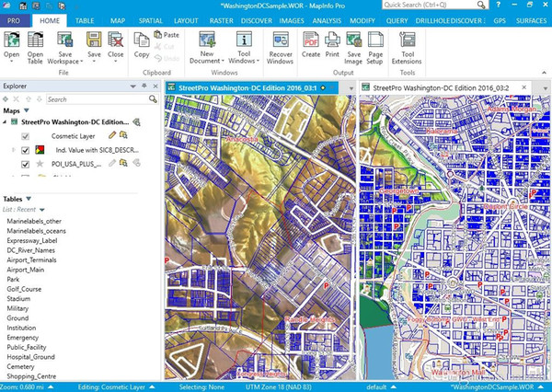Screen dimensions: 552x392
Task: Pin the Explorer panel
Action: 144,86
